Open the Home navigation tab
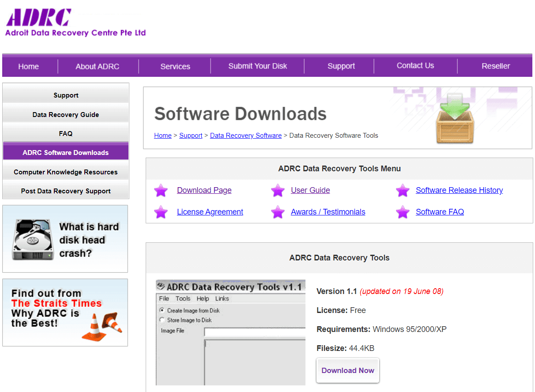The image size is (535, 392). (x=29, y=67)
